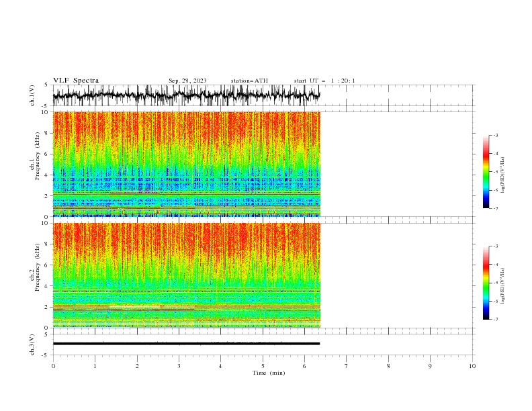
Task: Click the ch.3 flat black waveform trace
Action: click(x=186, y=344)
